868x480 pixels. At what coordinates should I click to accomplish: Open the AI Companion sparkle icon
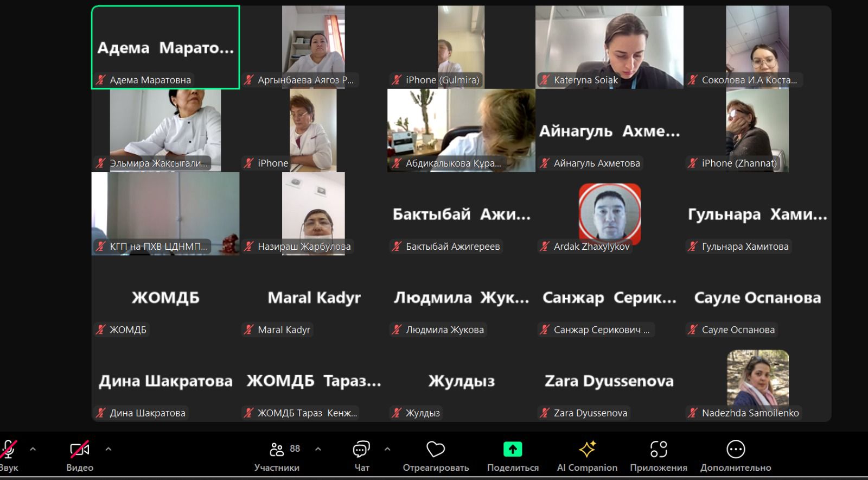(x=587, y=450)
